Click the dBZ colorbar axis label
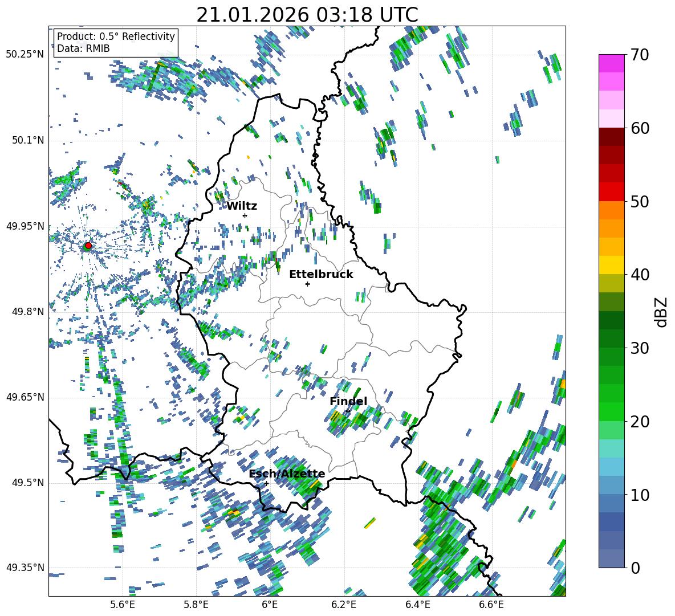Image resolution: width=675 pixels, height=616 pixels. click(x=662, y=312)
